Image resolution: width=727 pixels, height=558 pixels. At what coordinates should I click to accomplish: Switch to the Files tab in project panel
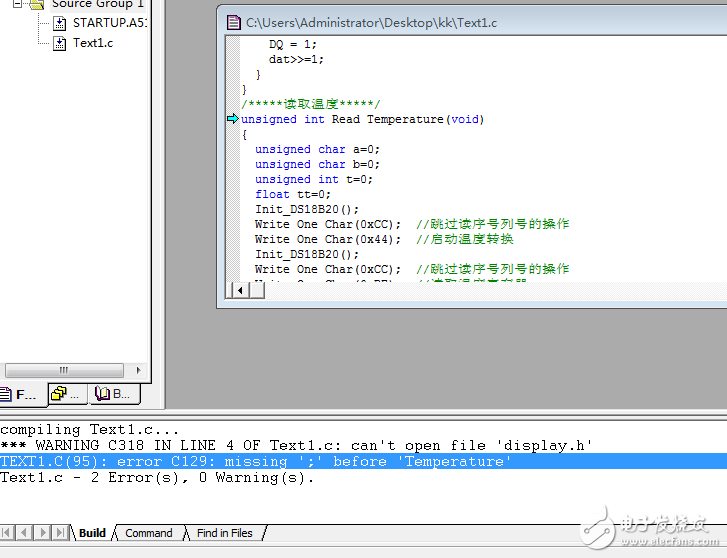(x=21, y=395)
